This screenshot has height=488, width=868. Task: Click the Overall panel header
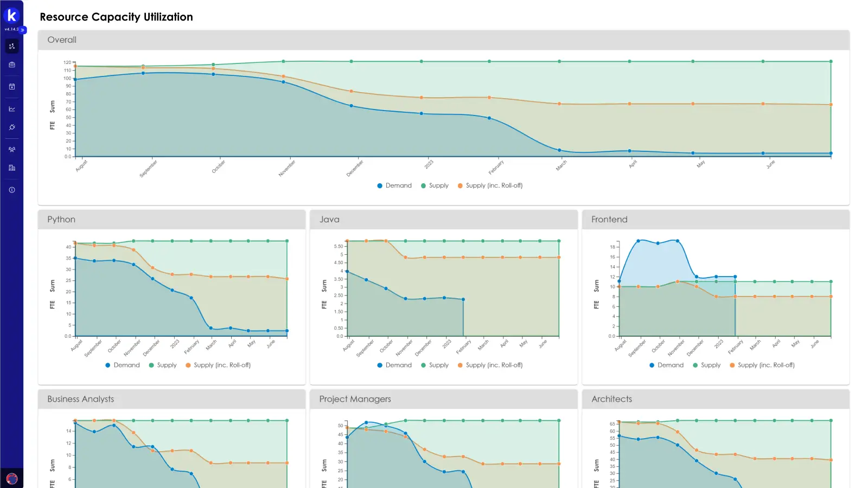pos(444,40)
